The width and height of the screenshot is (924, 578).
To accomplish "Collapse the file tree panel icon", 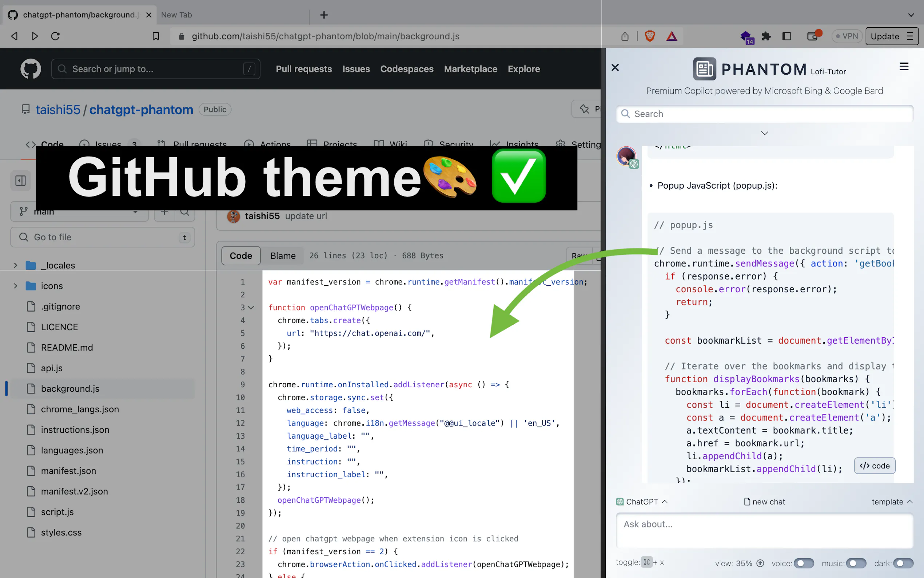I will 20,181.
